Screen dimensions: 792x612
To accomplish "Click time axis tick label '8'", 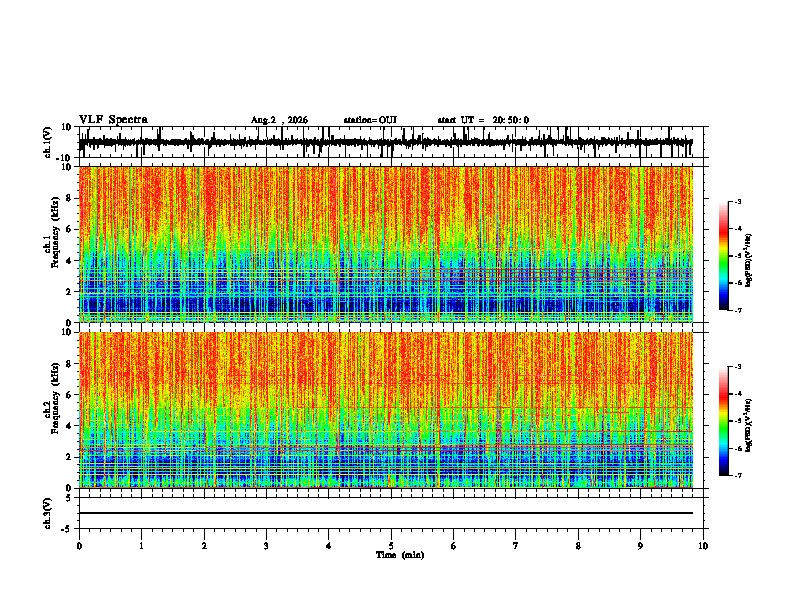I will pyautogui.click(x=578, y=546).
